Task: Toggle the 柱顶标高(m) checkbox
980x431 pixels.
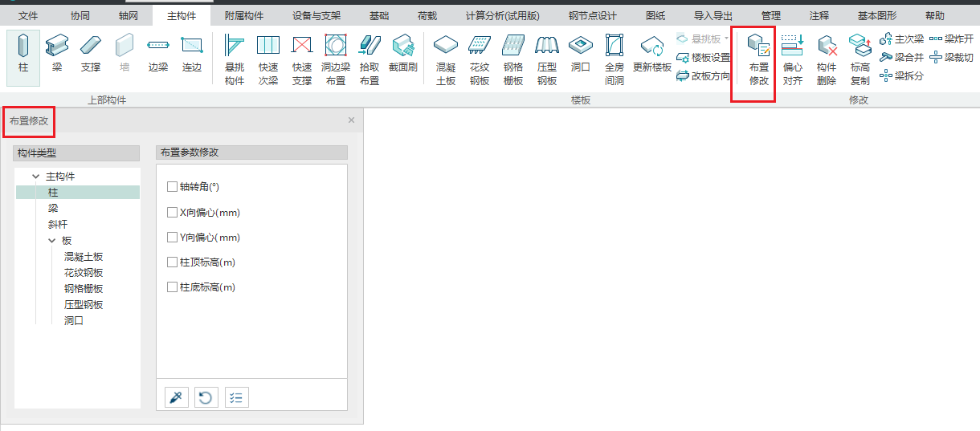Action: [x=172, y=262]
